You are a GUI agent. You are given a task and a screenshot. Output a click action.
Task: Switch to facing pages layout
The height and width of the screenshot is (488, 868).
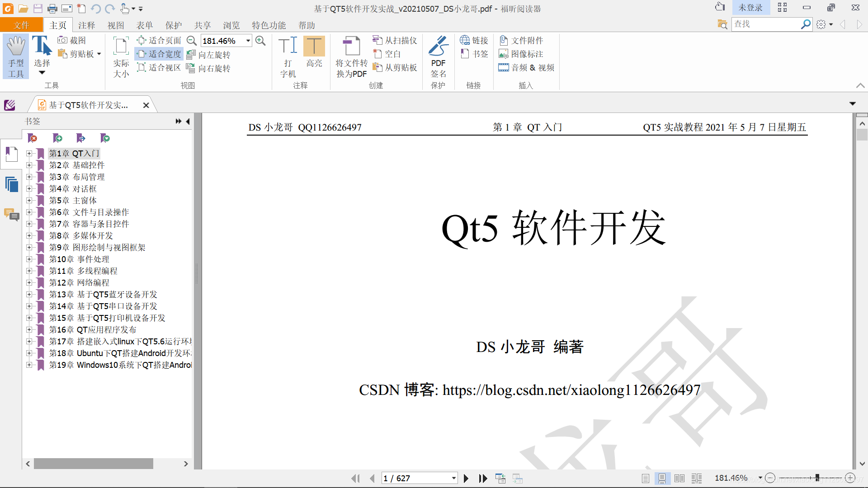(x=679, y=478)
